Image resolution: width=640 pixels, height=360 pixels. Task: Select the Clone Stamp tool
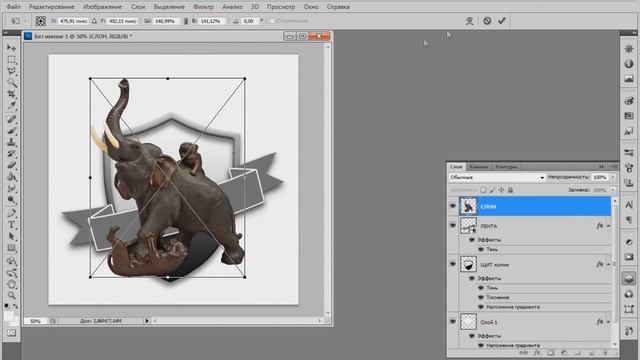11,142
